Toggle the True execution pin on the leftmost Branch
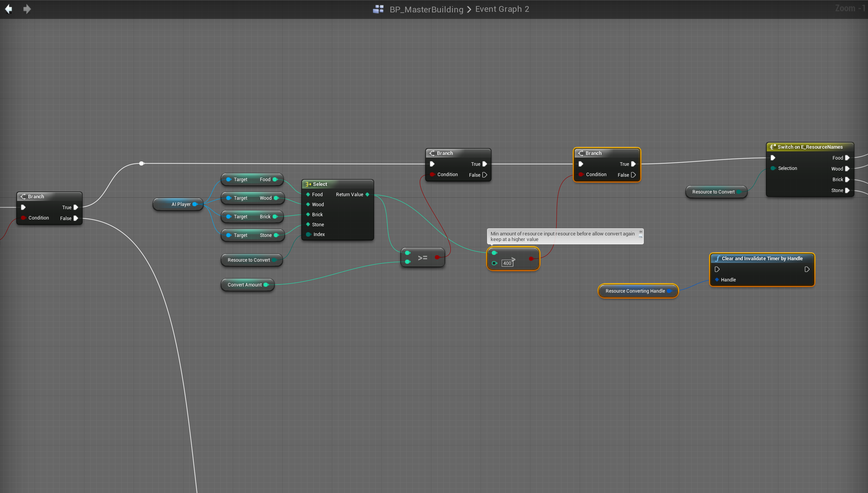868x493 pixels. pyautogui.click(x=75, y=207)
